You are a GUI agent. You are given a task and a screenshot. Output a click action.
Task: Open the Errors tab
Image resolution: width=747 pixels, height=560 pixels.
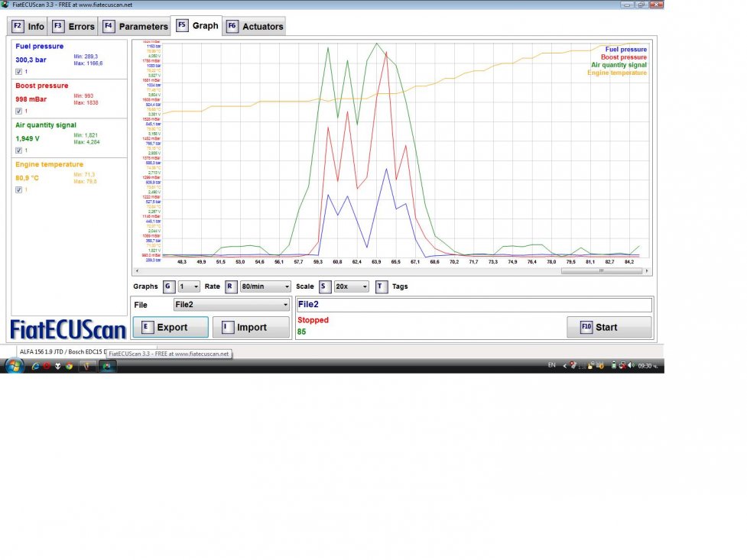click(x=74, y=27)
